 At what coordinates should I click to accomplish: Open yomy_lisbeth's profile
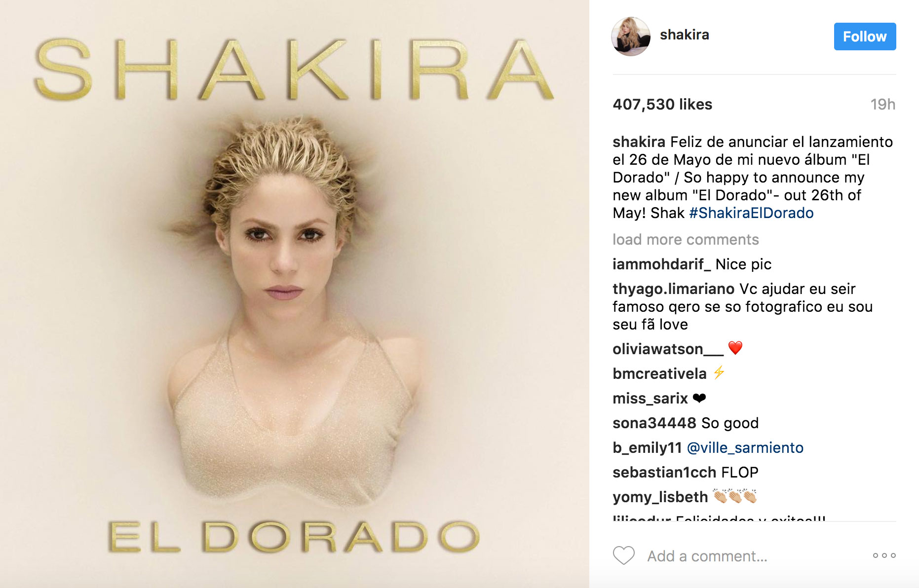point(660,497)
